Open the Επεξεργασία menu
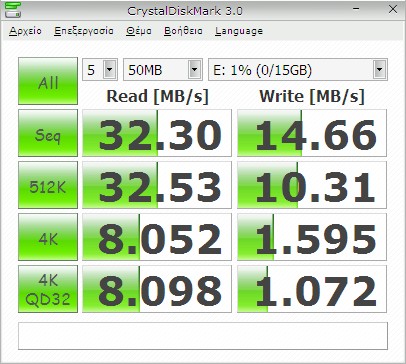The width and height of the screenshot is (406, 364). (x=84, y=31)
